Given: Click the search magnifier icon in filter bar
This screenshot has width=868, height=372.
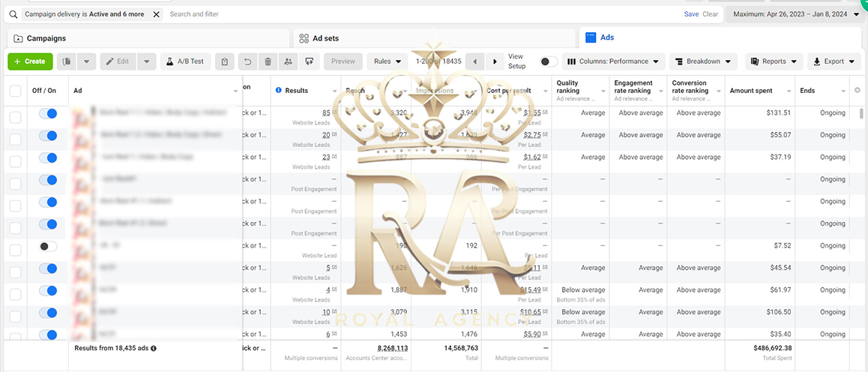Looking at the screenshot, I should 13,14.
